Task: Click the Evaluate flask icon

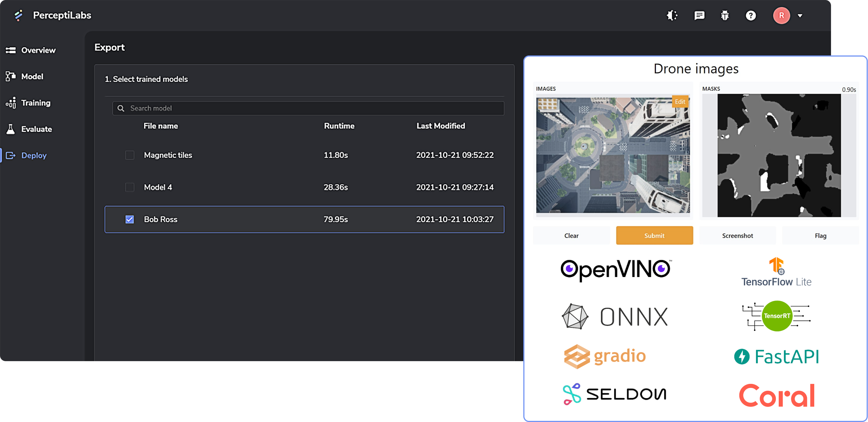Action: [x=11, y=129]
